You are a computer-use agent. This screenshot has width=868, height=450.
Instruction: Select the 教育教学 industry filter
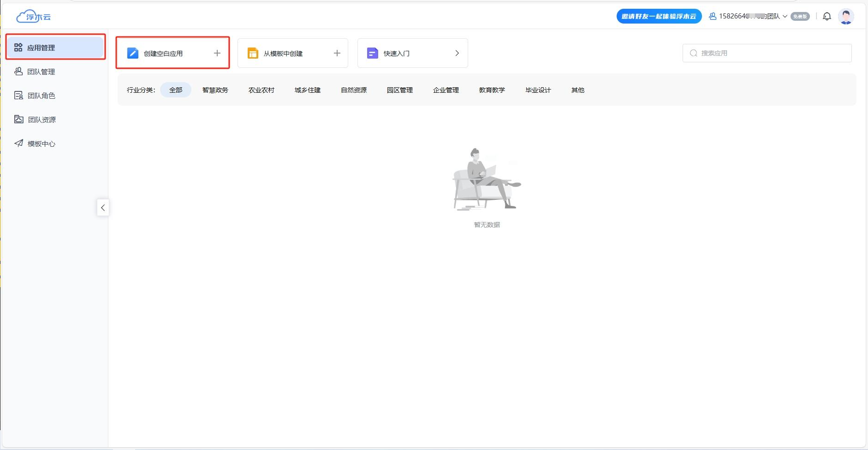[492, 90]
